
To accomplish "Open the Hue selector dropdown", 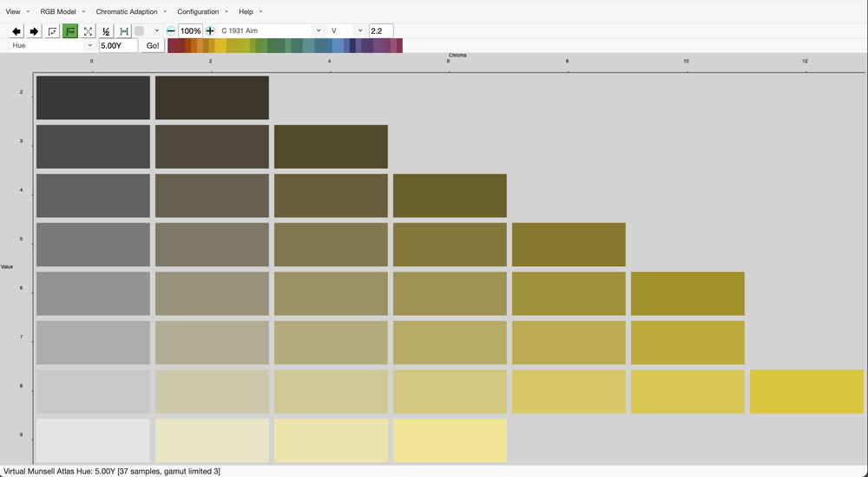I will pyautogui.click(x=52, y=45).
